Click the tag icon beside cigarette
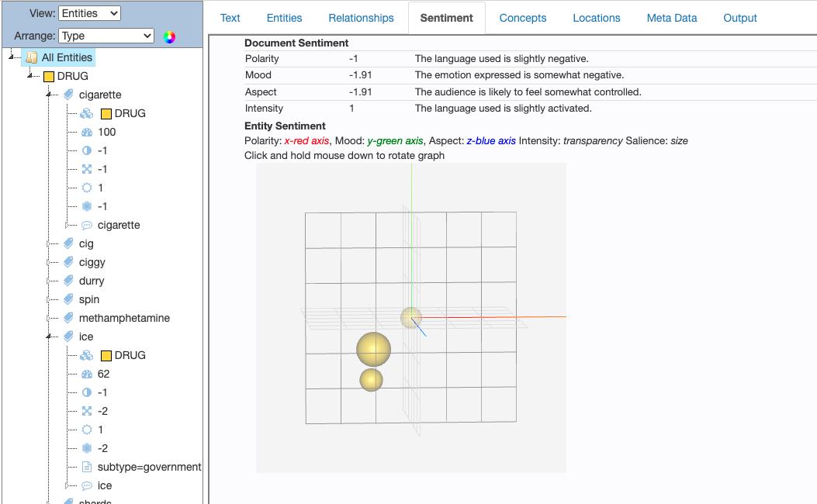The width and height of the screenshot is (817, 504). point(69,95)
